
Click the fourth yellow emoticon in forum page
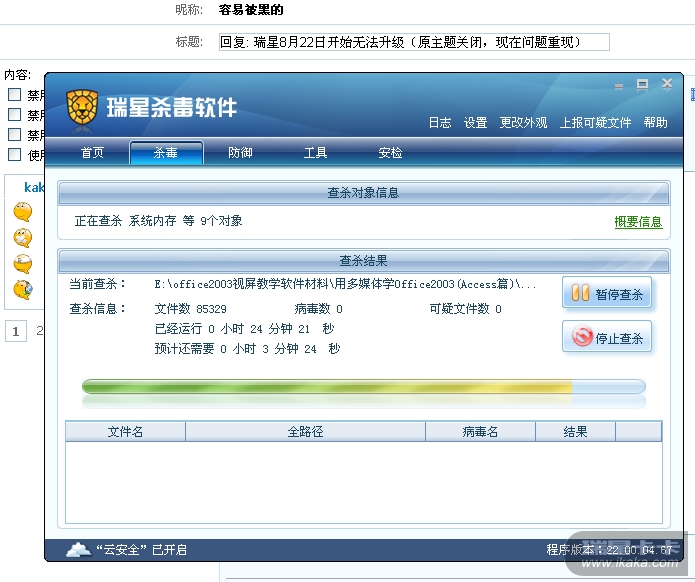(x=23, y=289)
